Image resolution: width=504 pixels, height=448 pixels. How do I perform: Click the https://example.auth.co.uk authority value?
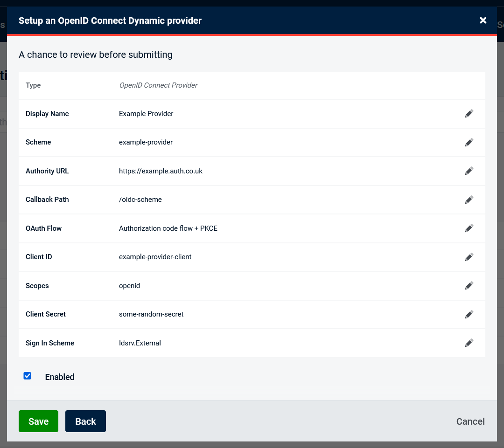click(161, 171)
